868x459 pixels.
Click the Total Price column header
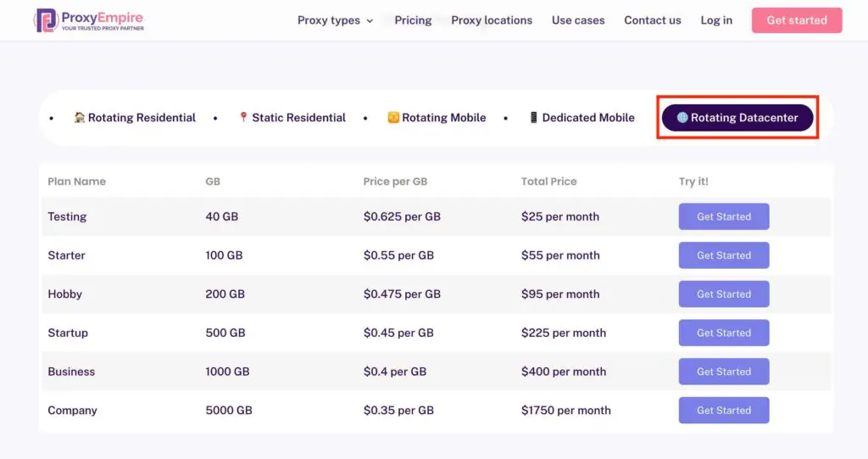coord(548,182)
